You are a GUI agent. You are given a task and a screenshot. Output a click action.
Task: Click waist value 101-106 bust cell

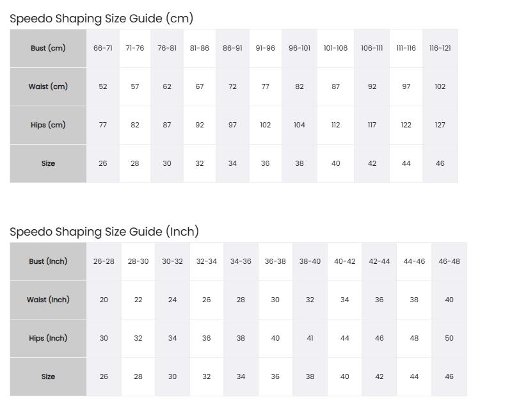tap(335, 48)
